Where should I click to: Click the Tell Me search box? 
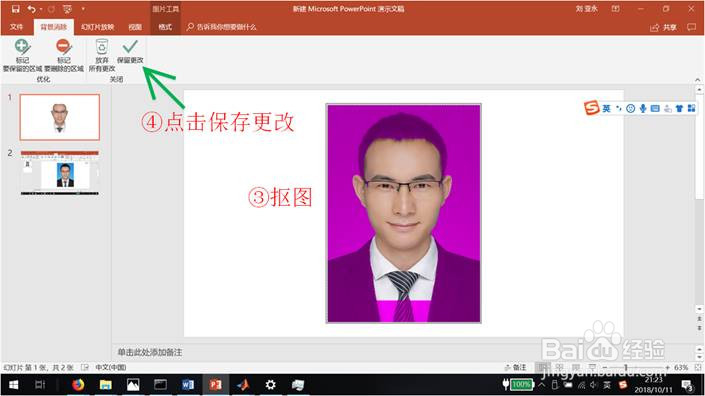click(x=221, y=27)
